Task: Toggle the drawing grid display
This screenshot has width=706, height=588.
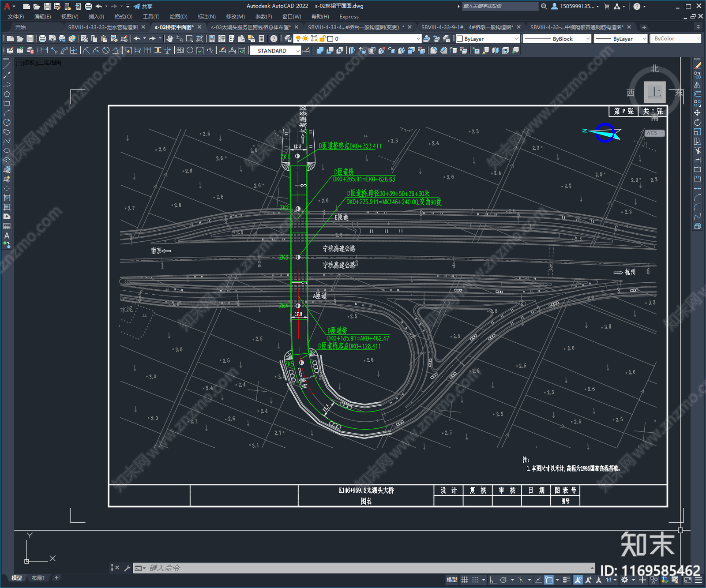Action: click(464, 580)
